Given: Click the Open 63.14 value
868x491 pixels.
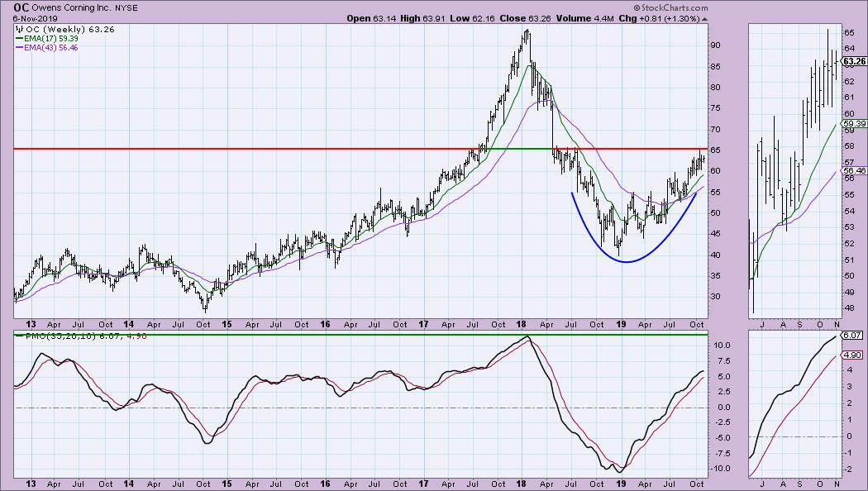Looking at the screenshot, I should [371, 18].
